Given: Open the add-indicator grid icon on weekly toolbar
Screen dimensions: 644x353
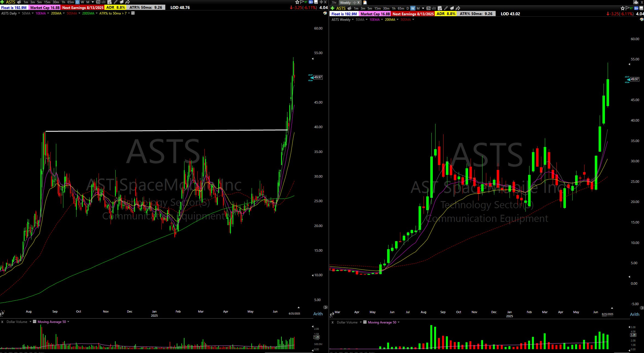Looking at the screenshot, I should [x=440, y=8].
